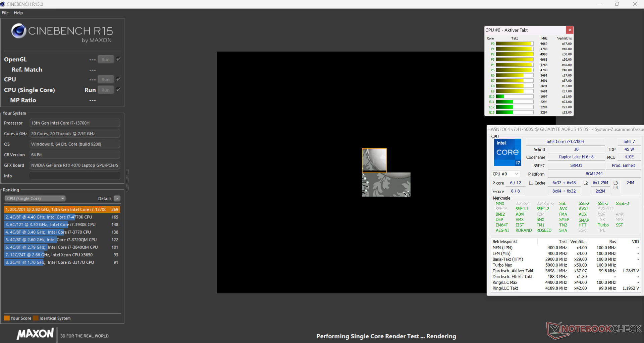Run the CPU benchmark
Screen dimensions: 644x343
pos(106,79)
